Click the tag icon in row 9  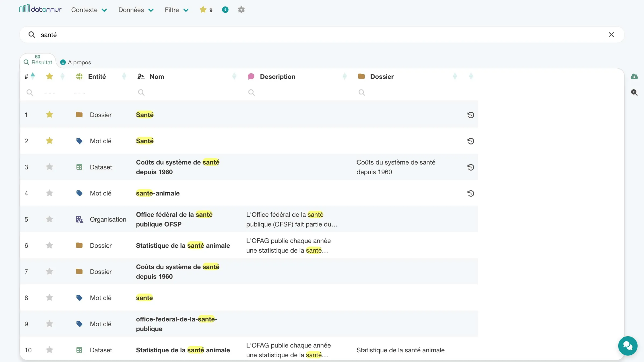pyautogui.click(x=79, y=324)
